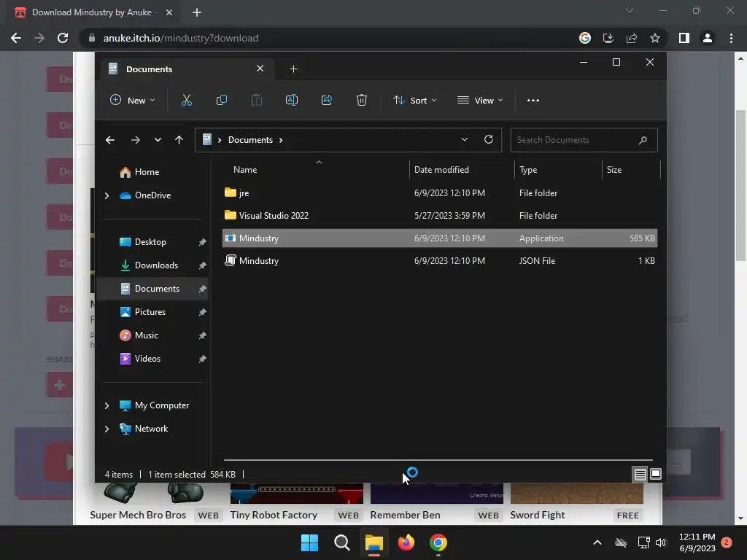Click the Chrome taskbar icon
This screenshot has width=747, height=560.
pyautogui.click(x=438, y=542)
